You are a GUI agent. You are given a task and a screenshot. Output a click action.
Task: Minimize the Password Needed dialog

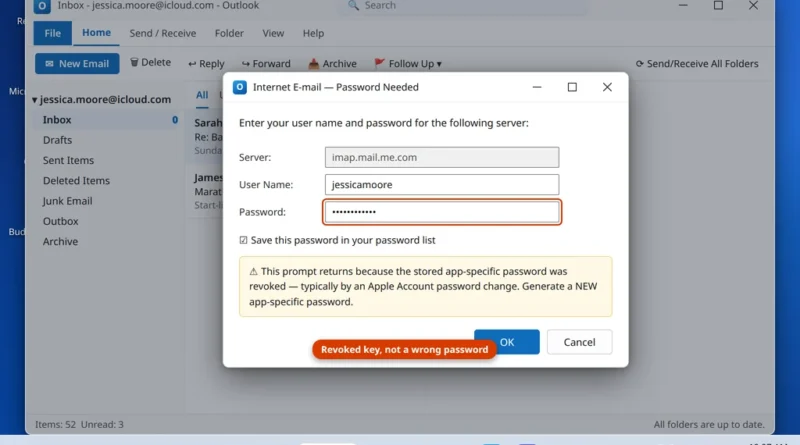coord(537,87)
